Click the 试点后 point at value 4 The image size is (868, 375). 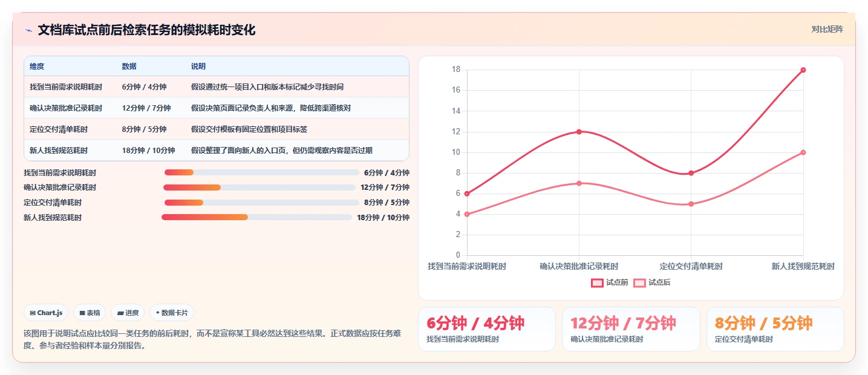[x=467, y=214]
